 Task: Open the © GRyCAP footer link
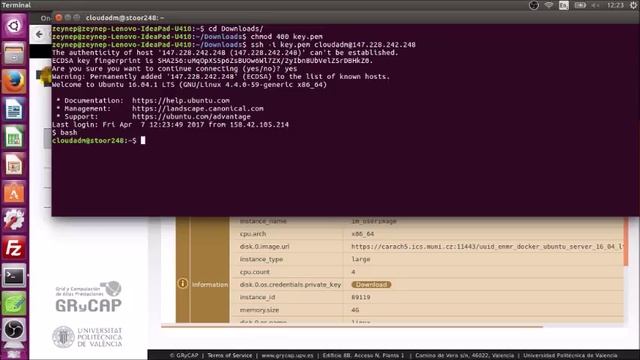[184, 356]
